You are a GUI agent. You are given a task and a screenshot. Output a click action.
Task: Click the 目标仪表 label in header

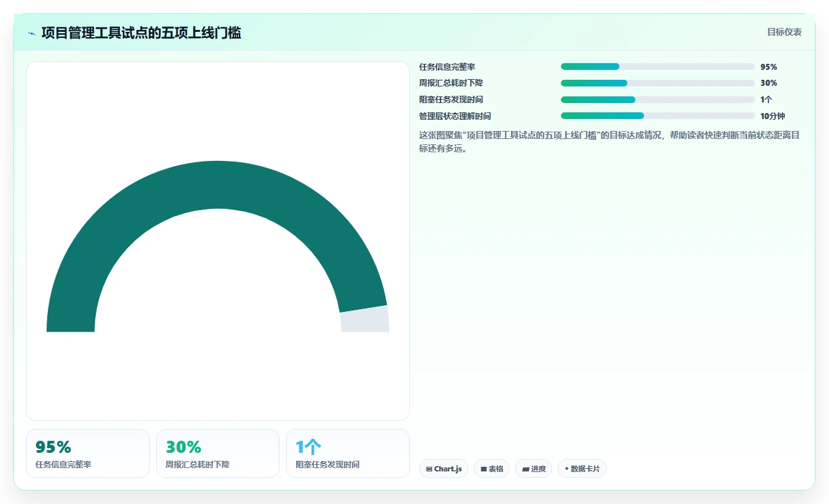point(784,32)
